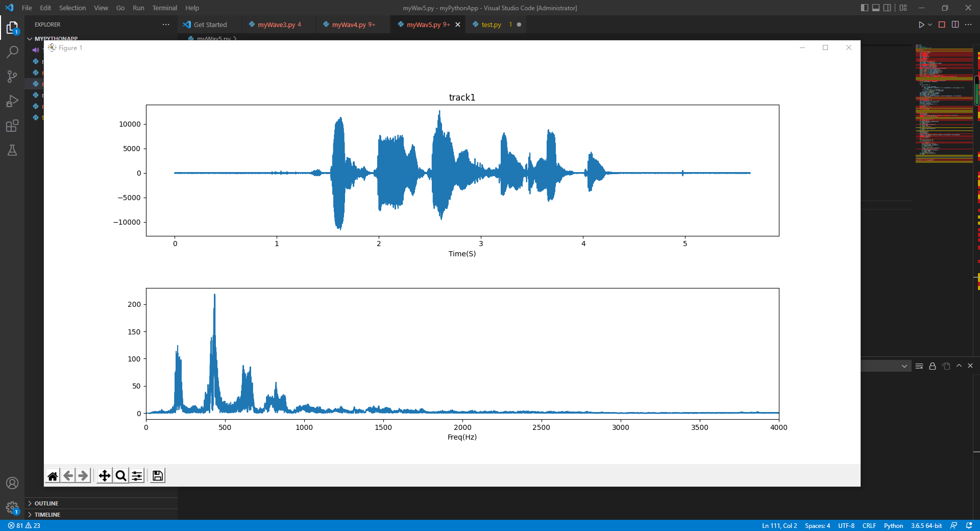Run the Python file with play button
Screen dimensions: 980x531
[921, 25]
